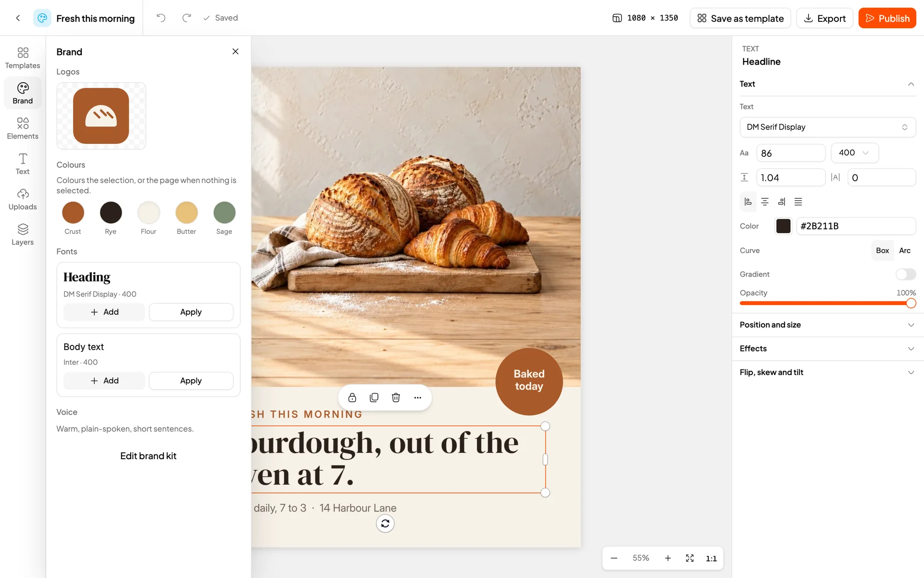Screen dimensions: 924x578
Task: Click the font size field showing 86
Action: click(790, 153)
